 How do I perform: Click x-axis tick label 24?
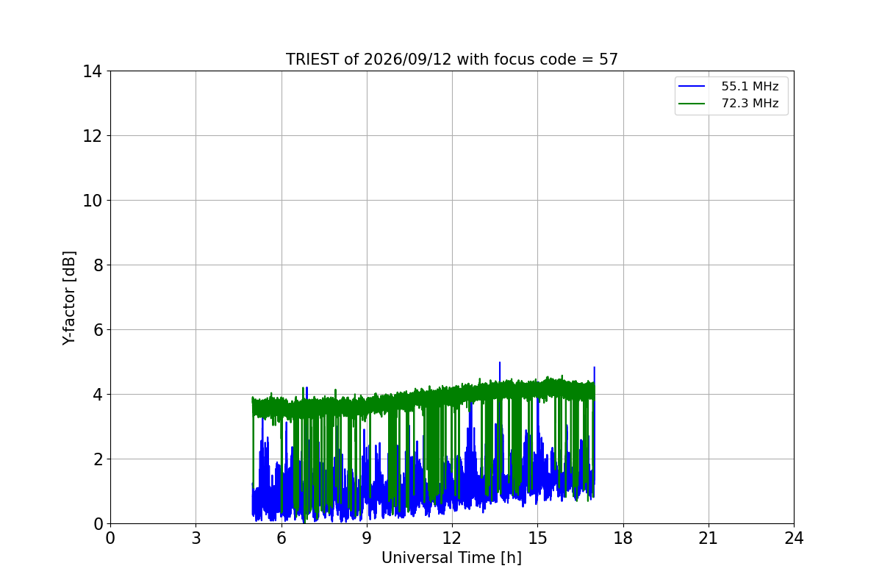[x=794, y=538]
